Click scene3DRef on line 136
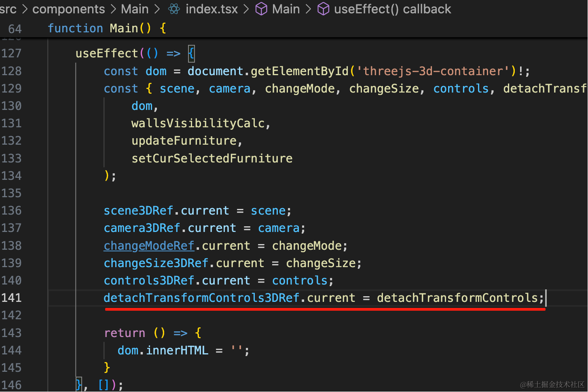 pos(139,211)
